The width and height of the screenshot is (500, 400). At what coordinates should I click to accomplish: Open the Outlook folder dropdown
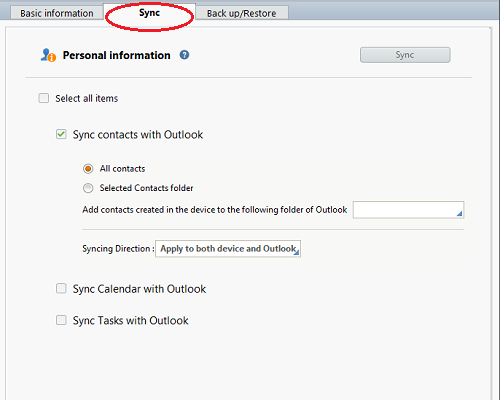coord(408,210)
